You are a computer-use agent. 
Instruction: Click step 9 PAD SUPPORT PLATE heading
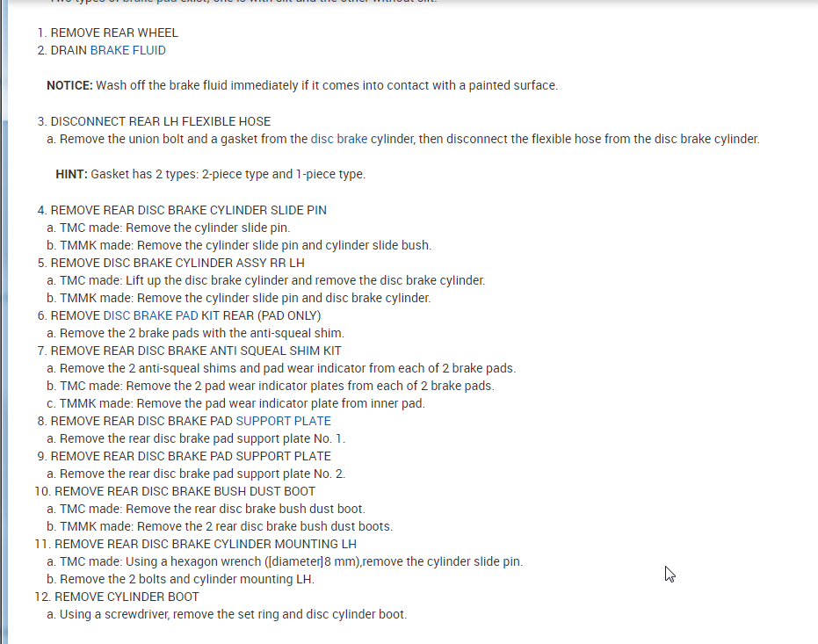tap(191, 456)
